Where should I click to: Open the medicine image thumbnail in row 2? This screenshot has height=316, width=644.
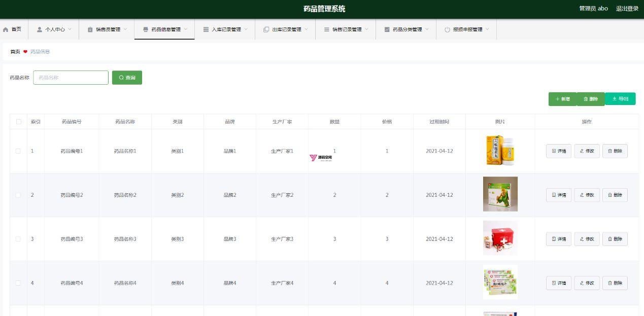tap(500, 194)
